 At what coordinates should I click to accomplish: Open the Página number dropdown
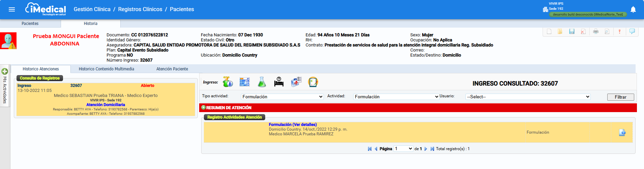click(403, 149)
